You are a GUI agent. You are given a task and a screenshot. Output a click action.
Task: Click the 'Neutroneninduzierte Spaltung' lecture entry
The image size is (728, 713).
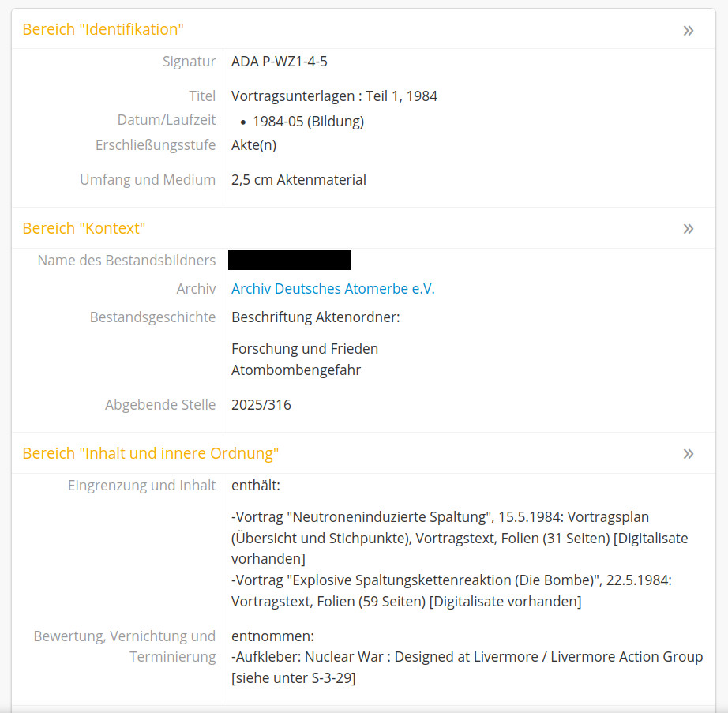point(387,517)
